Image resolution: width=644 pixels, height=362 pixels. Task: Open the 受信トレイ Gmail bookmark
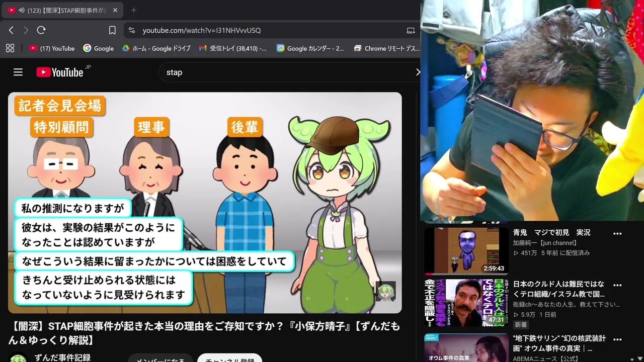[x=233, y=48]
